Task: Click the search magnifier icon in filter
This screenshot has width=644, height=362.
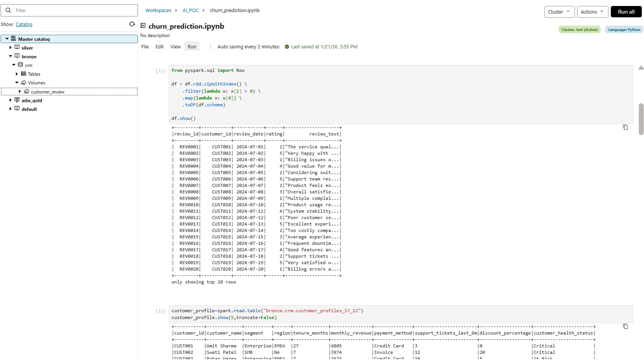Action: pyautogui.click(x=8, y=10)
